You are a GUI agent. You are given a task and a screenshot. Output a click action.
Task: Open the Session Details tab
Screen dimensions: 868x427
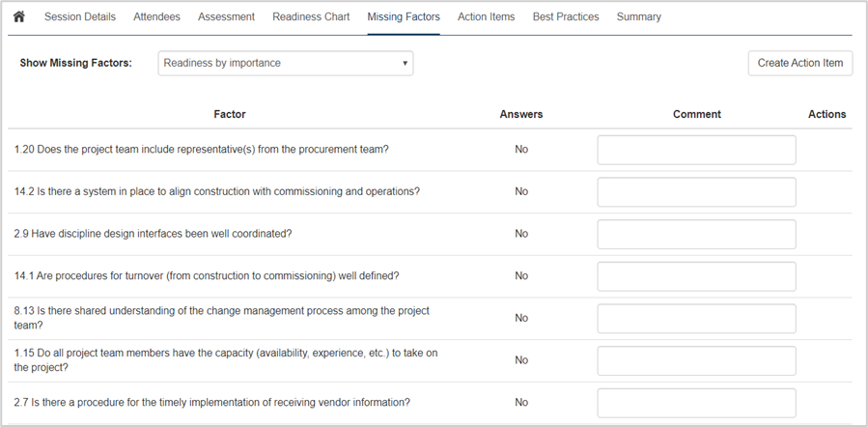pos(80,17)
